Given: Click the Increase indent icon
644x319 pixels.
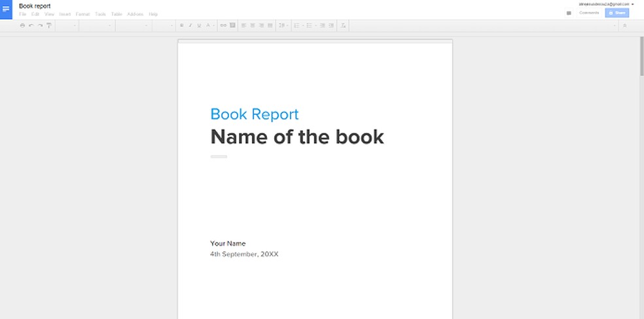Looking at the screenshot, I should tap(331, 25).
